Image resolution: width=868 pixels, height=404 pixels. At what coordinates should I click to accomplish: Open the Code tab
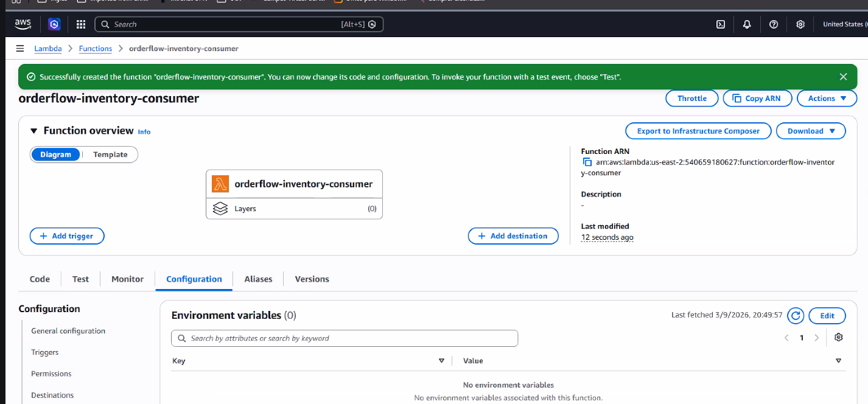click(x=40, y=279)
